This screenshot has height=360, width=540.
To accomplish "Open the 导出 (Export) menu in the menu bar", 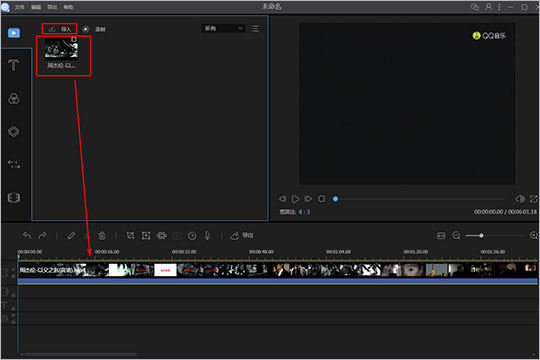I will tap(52, 7).
